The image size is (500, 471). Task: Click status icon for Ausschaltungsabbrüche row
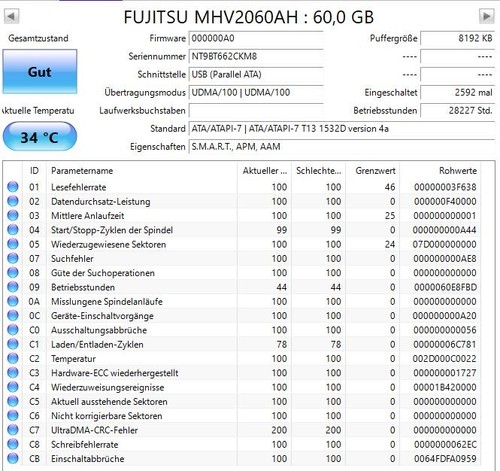coord(13,330)
